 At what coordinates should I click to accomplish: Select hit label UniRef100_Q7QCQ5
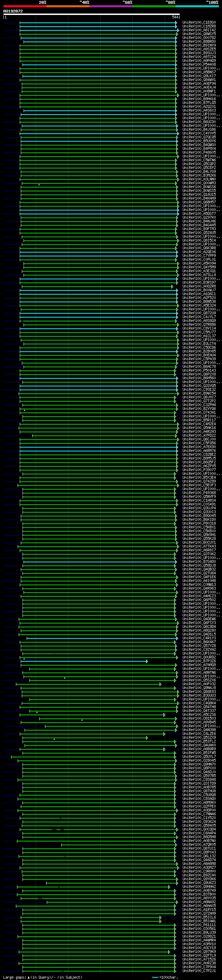pos(199,137)
